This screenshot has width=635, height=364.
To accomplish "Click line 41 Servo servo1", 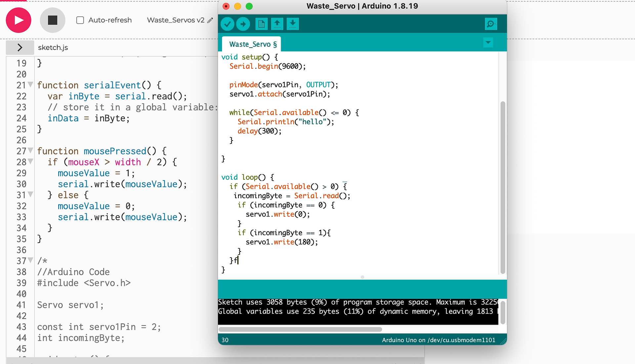I will pos(70,304).
